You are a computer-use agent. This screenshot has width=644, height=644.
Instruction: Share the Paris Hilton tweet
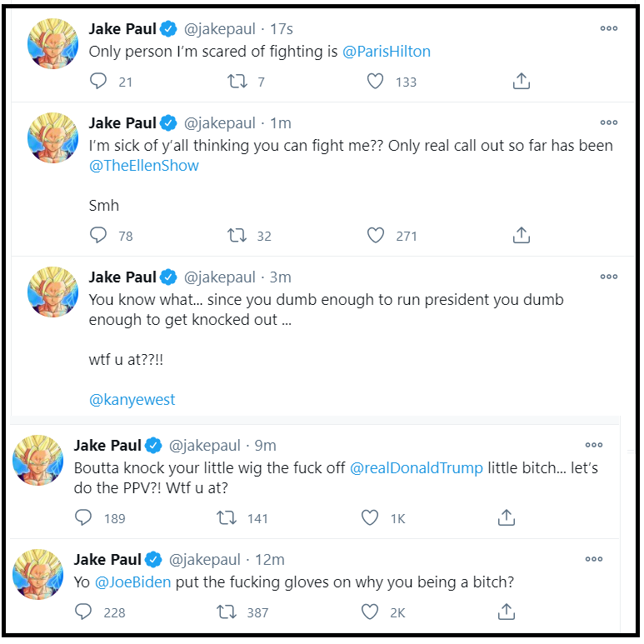pyautogui.click(x=522, y=81)
